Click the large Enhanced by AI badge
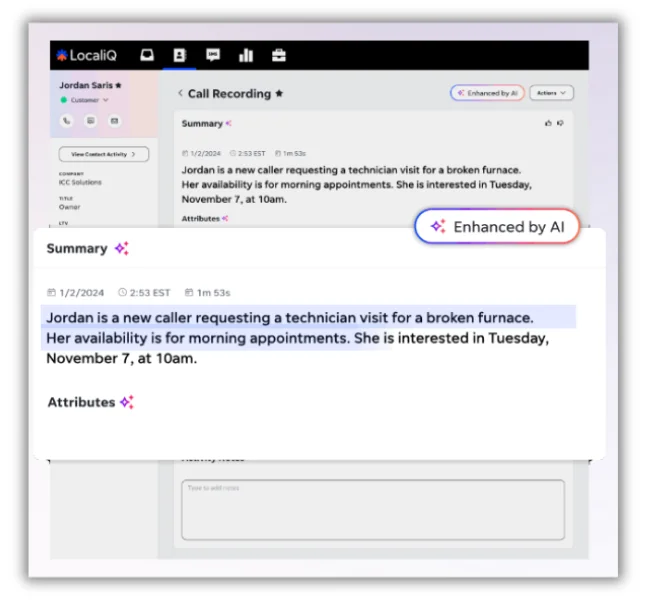The image size is (652, 600). tap(497, 227)
